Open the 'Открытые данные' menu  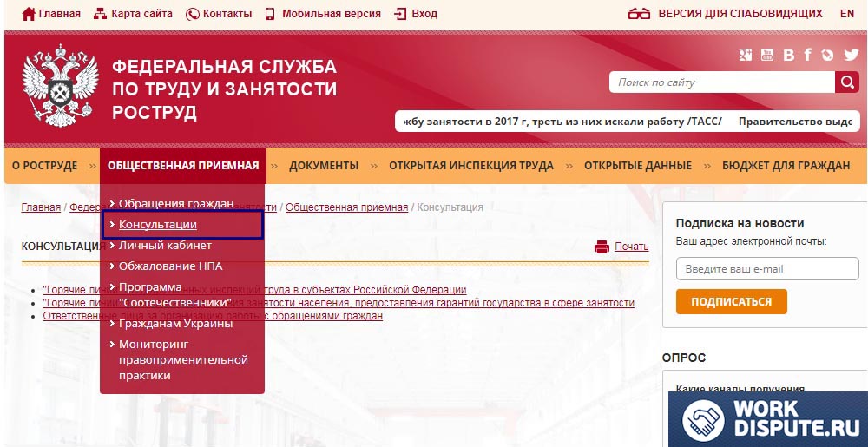coord(638,166)
